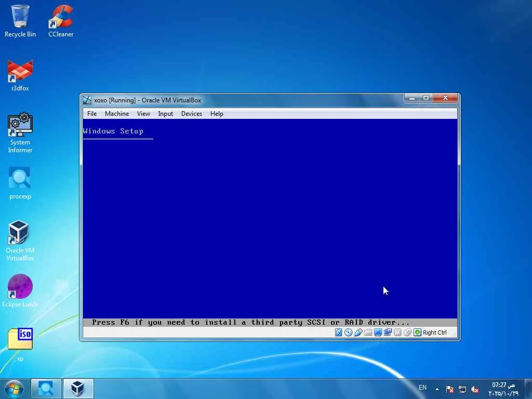
Task: Click the Press F6 message bar
Action: (270, 322)
